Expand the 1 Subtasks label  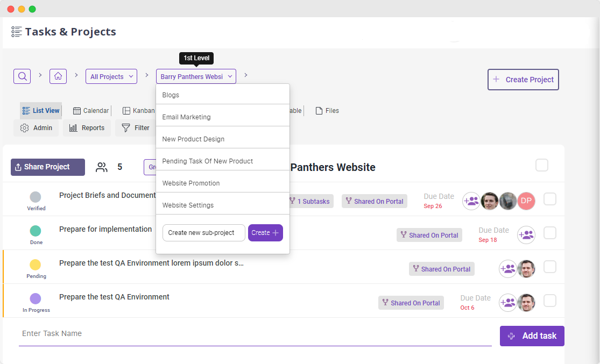[310, 201]
